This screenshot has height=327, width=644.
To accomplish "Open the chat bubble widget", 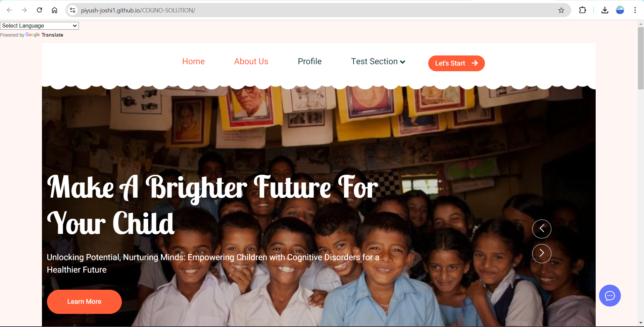I will coord(610,295).
